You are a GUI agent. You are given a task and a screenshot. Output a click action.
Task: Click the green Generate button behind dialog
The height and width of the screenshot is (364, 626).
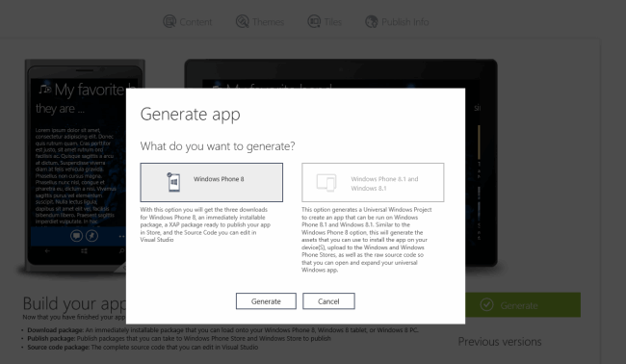coord(523,305)
